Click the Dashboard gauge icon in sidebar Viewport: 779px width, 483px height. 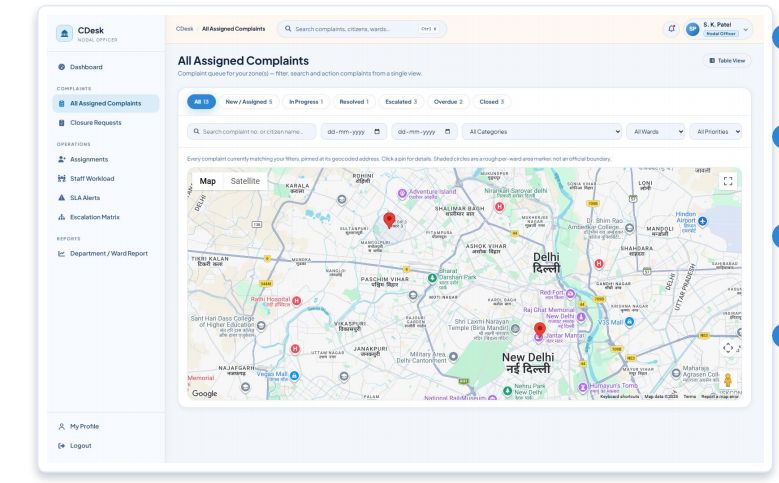[62, 67]
